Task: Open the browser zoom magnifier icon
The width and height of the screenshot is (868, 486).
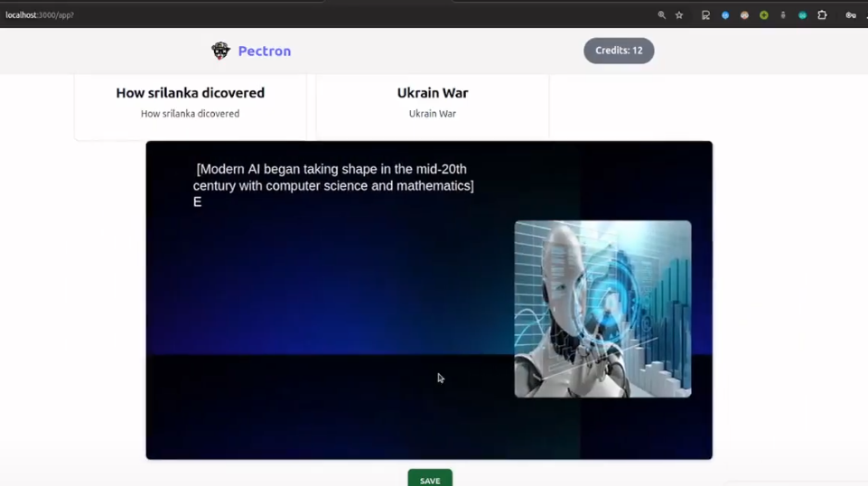Action: [661, 15]
